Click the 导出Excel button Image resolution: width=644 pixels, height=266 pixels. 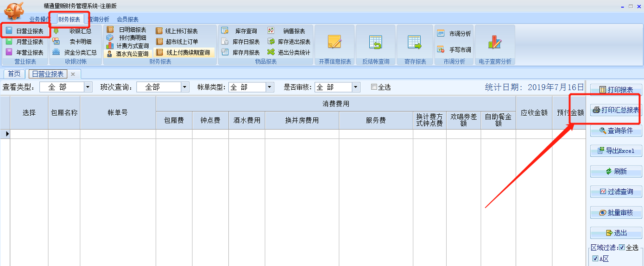click(x=616, y=151)
